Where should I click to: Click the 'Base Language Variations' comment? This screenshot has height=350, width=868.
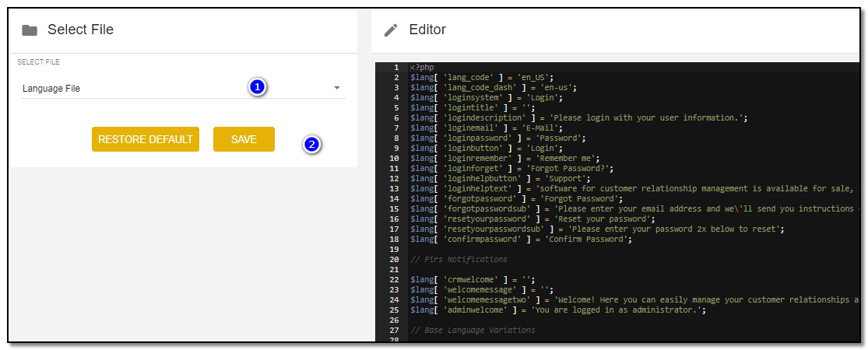tap(473, 330)
